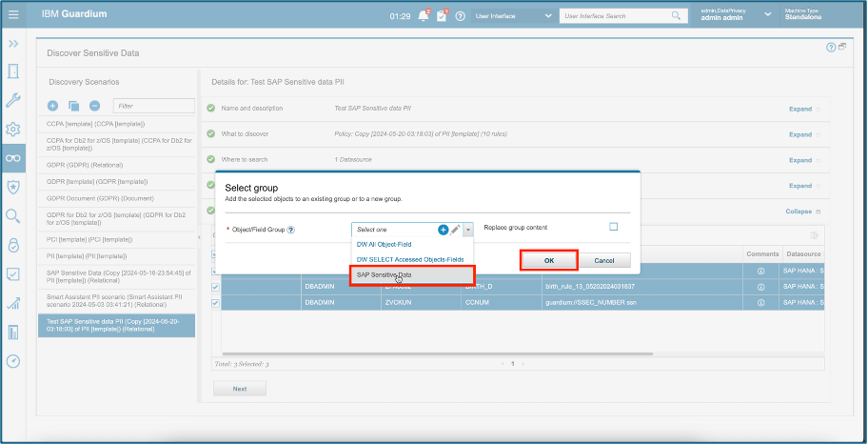This screenshot has width=868, height=444.
Task: Focus the scenario Filter field
Action: click(154, 106)
